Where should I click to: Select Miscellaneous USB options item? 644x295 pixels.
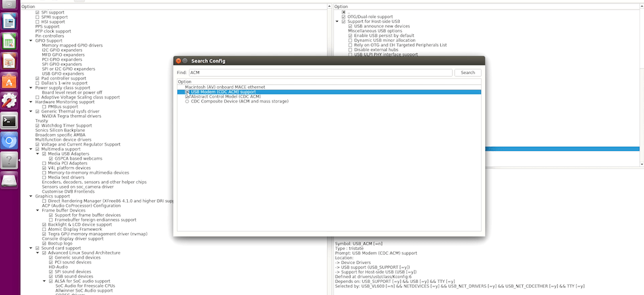pyautogui.click(x=375, y=31)
